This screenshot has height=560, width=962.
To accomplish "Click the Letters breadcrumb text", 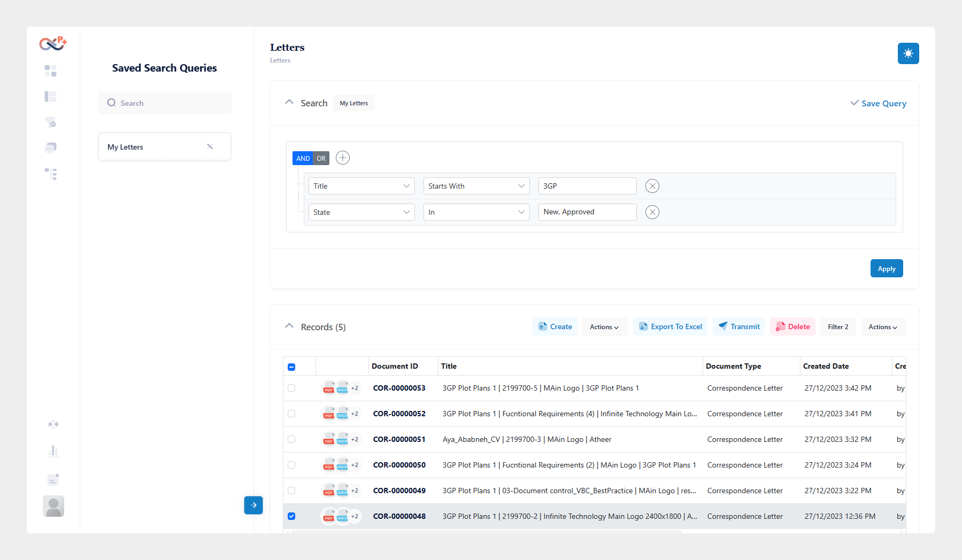I will click(x=280, y=60).
